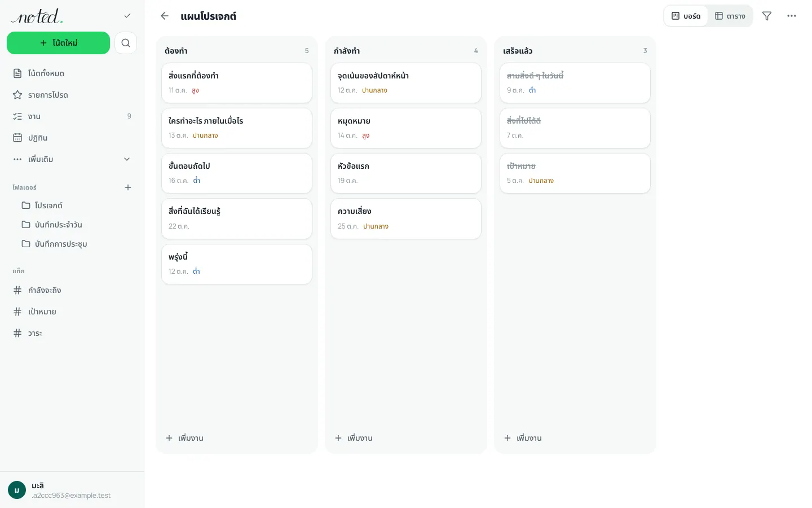Click the search magnifier icon

pyautogui.click(x=126, y=43)
